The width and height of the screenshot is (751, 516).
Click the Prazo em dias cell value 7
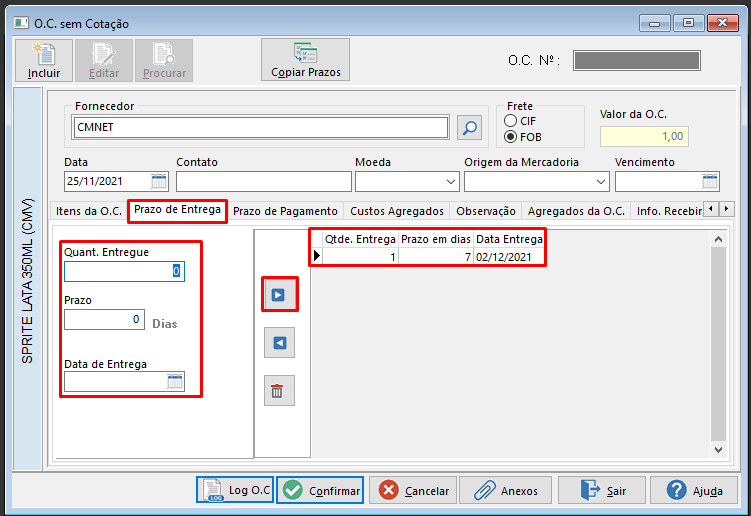(x=436, y=257)
